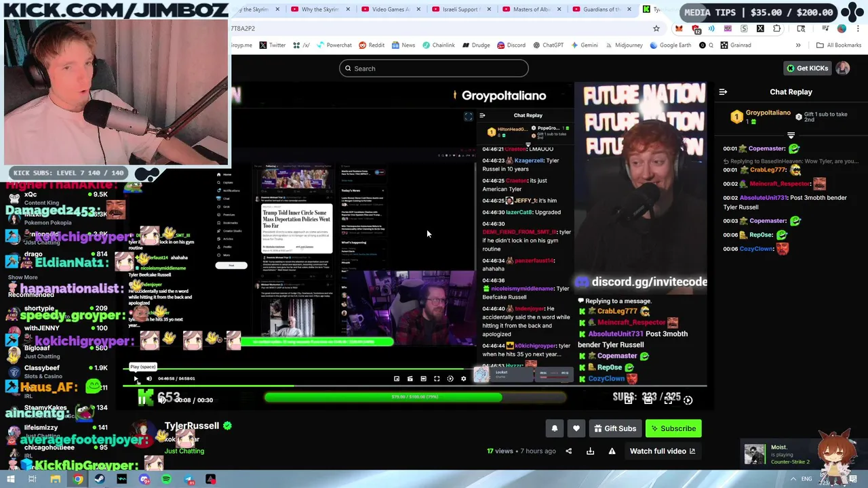Switch to Video Games tab
The height and width of the screenshot is (488, 868).
click(x=392, y=9)
